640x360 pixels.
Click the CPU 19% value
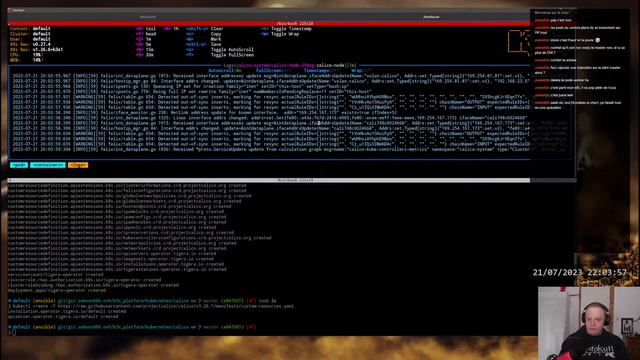[37, 55]
